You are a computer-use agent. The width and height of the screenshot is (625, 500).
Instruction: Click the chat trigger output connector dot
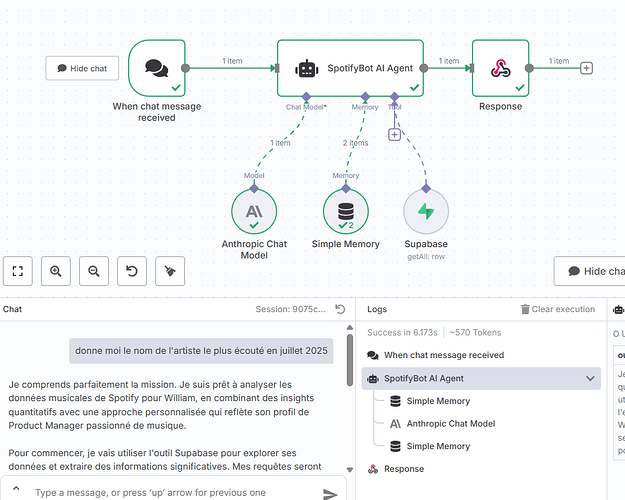click(185, 68)
